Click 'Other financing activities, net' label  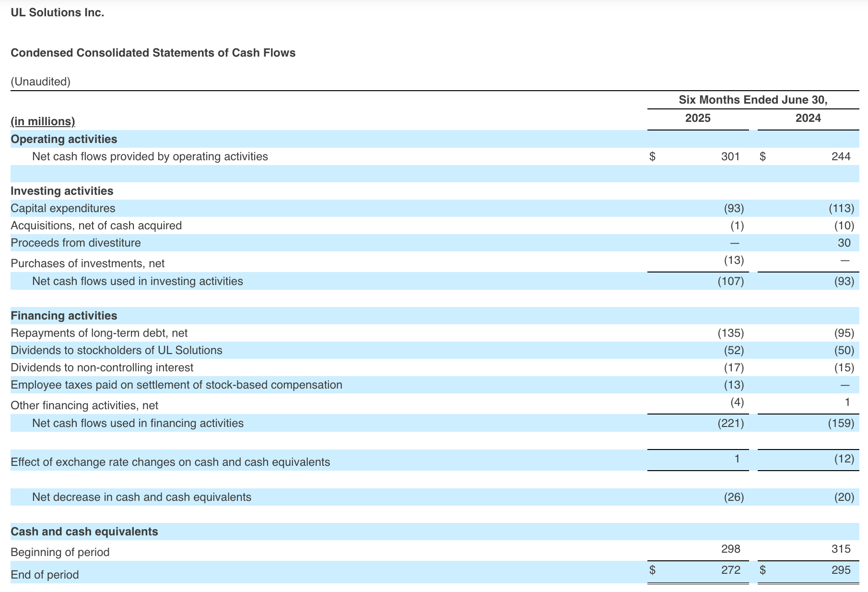(x=84, y=405)
